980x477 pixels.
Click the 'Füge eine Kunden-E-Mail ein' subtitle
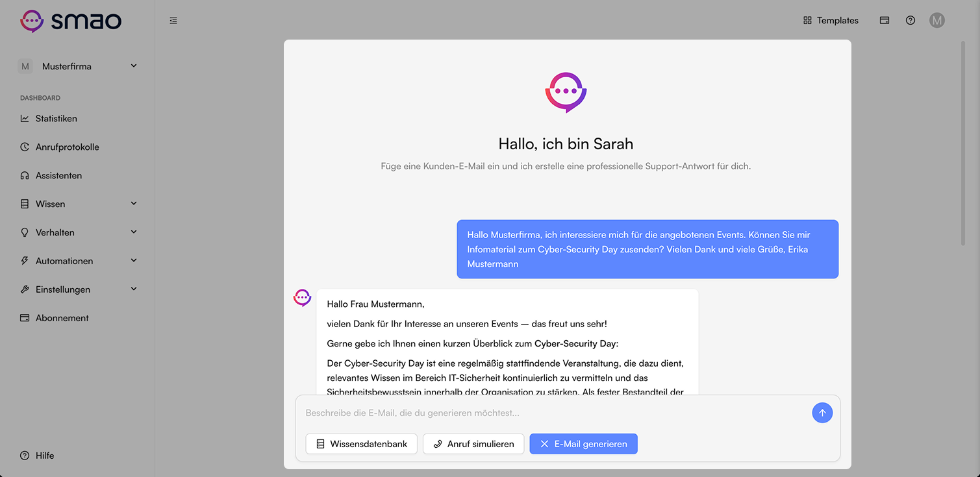click(x=566, y=166)
